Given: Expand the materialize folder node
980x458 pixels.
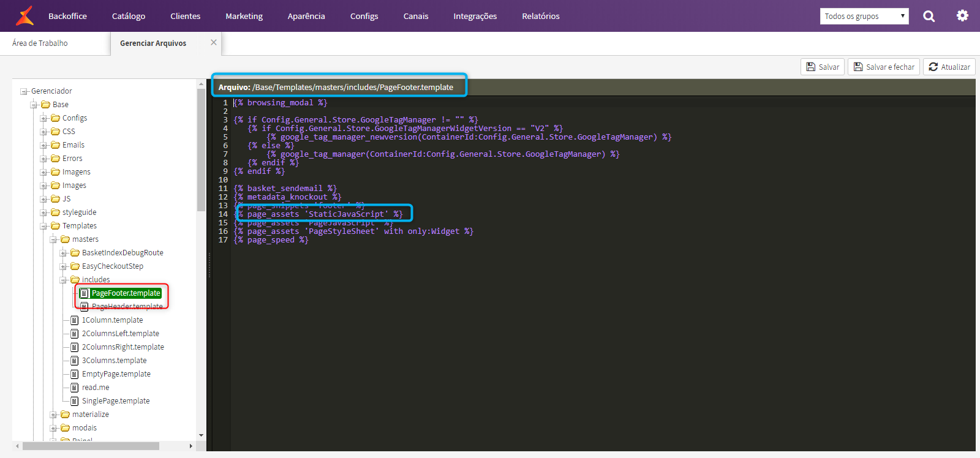Looking at the screenshot, I should click(x=53, y=415).
